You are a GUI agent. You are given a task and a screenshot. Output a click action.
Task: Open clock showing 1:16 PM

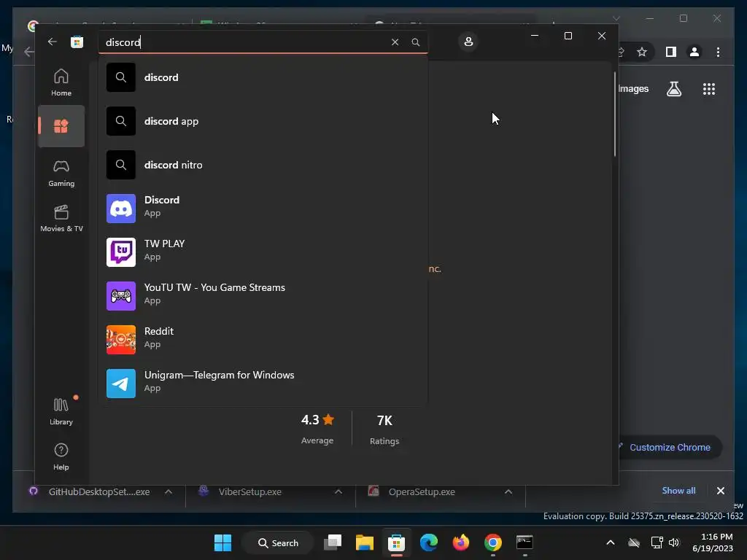click(713, 542)
